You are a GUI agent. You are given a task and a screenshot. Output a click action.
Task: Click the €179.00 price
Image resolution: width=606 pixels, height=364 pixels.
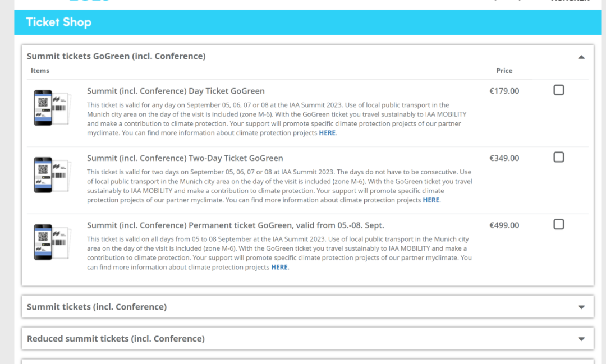[504, 91]
